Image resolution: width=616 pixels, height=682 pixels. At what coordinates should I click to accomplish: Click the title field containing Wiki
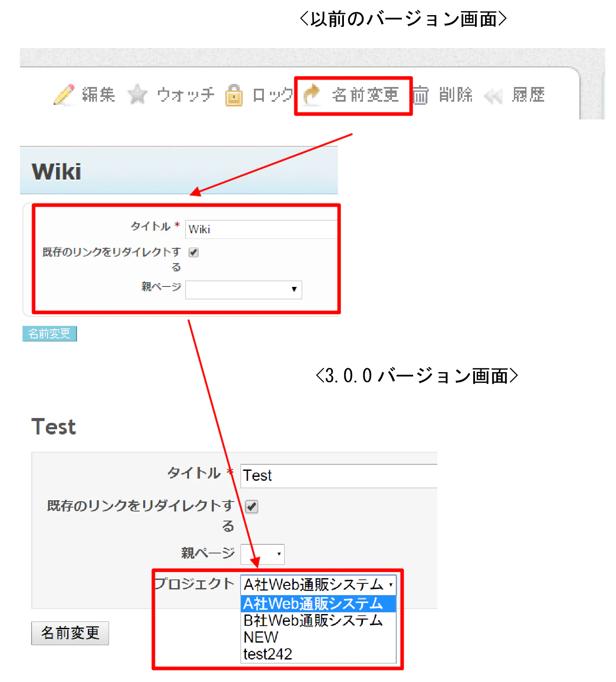tap(261, 229)
